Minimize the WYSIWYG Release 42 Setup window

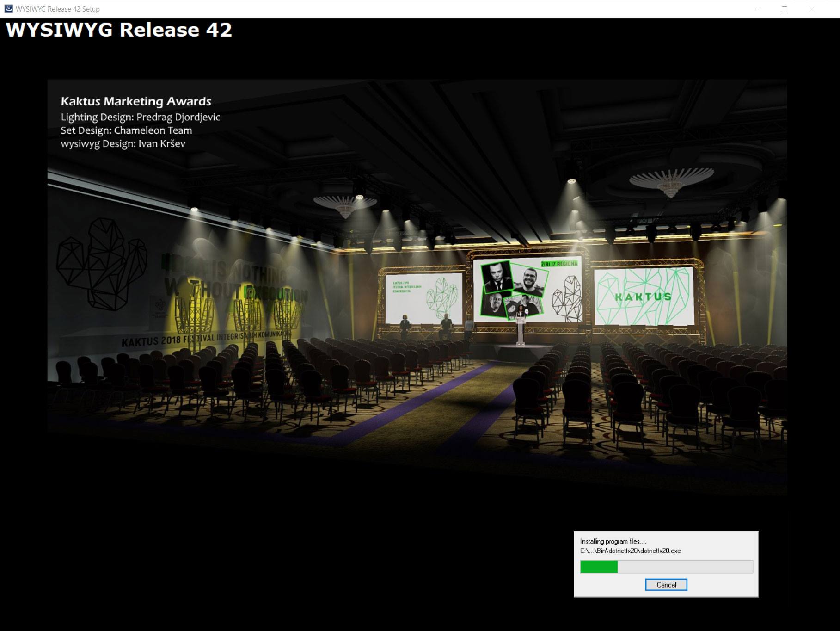pyautogui.click(x=757, y=9)
